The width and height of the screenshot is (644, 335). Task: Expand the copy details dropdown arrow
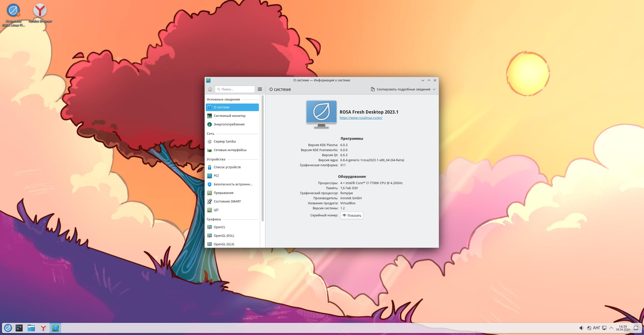pos(434,89)
